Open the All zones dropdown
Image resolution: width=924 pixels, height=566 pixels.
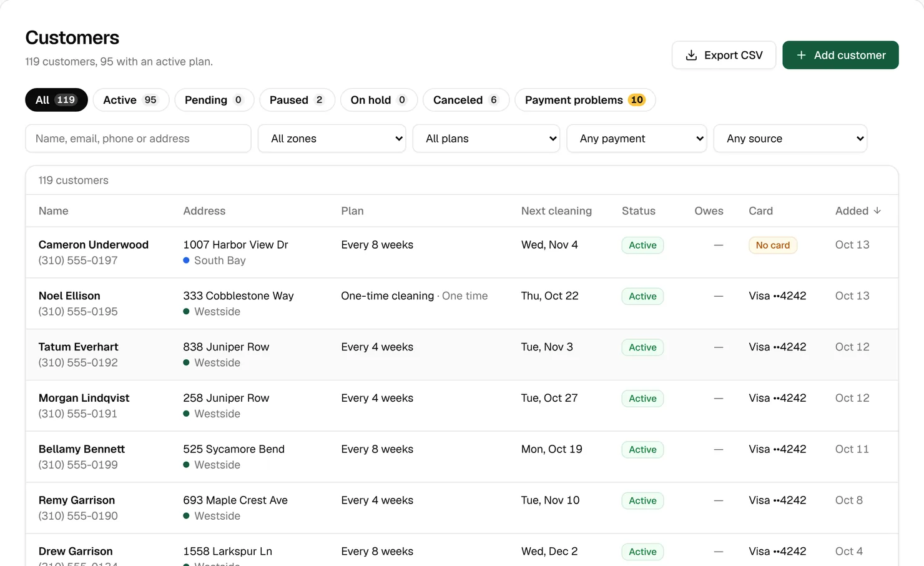coord(332,139)
